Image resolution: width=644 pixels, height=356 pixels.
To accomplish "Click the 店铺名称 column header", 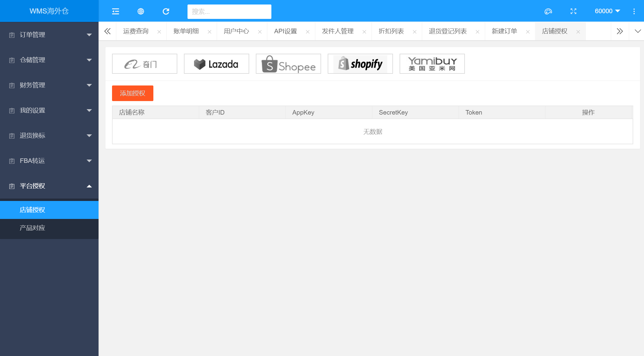I will tap(155, 112).
